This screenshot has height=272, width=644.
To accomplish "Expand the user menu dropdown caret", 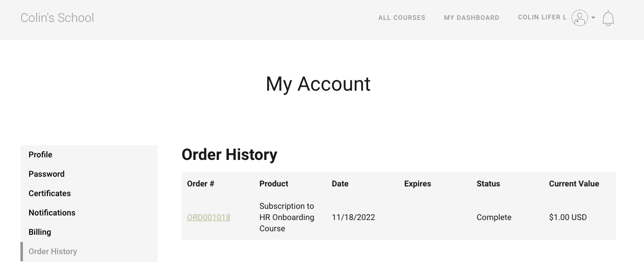I will (593, 18).
